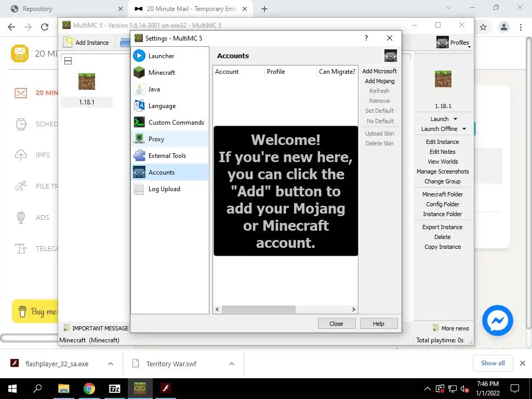The height and width of the screenshot is (399, 532).
Task: Open the Profiles dropdown in MultiMC
Action: [x=453, y=43]
